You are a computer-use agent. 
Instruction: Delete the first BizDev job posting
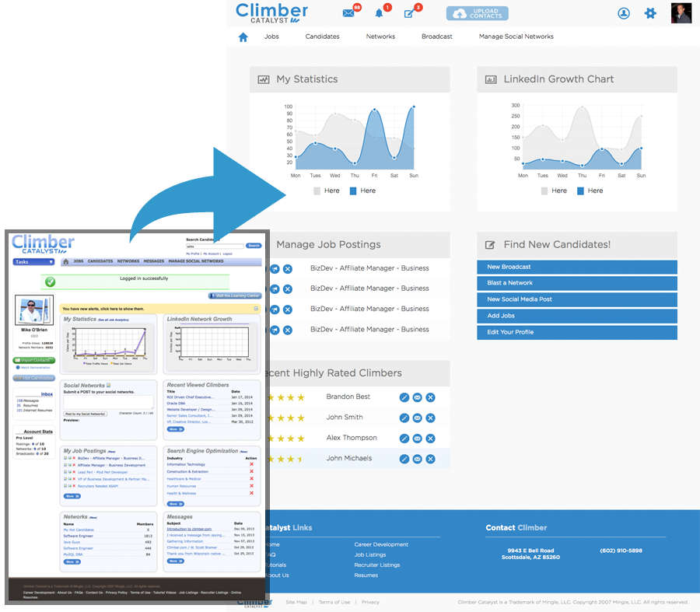(287, 268)
